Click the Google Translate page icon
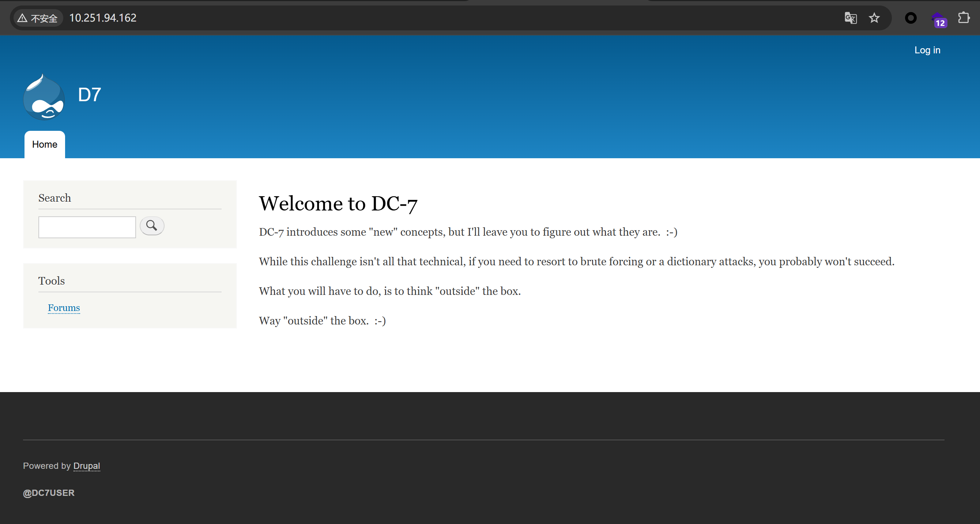The height and width of the screenshot is (524, 980). 850,18
